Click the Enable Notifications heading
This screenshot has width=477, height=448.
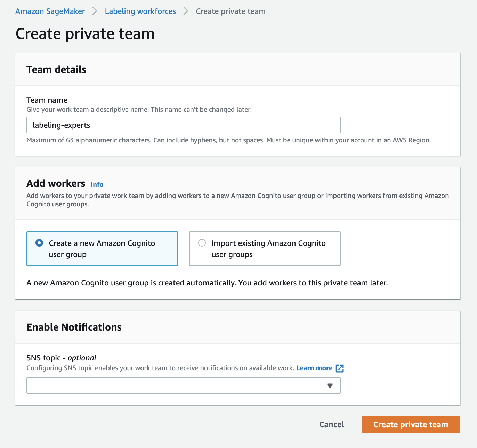click(x=74, y=327)
